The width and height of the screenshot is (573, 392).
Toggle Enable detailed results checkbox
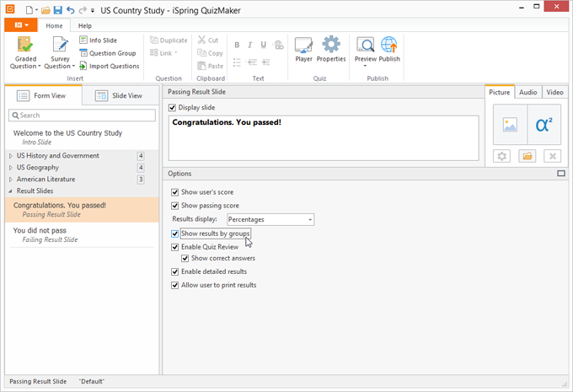pos(174,271)
